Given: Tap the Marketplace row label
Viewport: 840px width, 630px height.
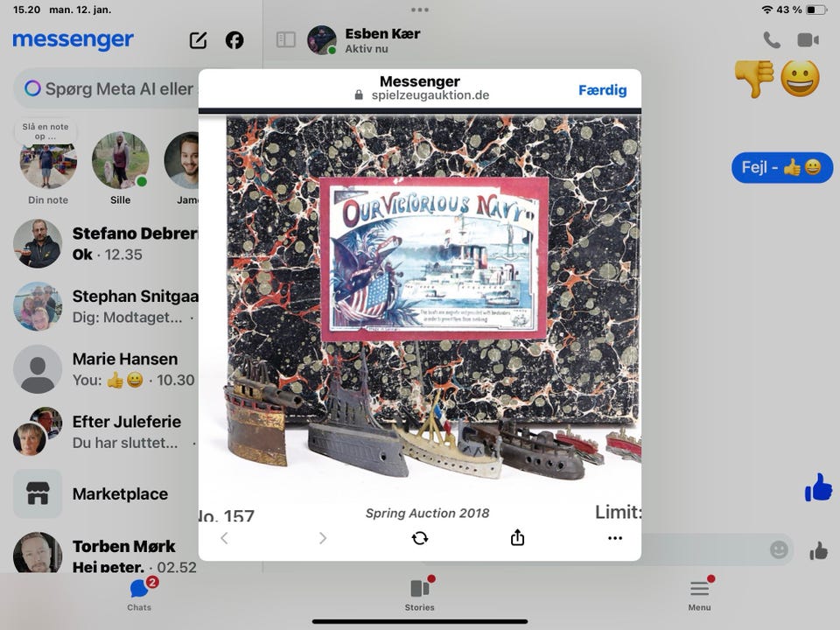Looking at the screenshot, I should 120,493.
